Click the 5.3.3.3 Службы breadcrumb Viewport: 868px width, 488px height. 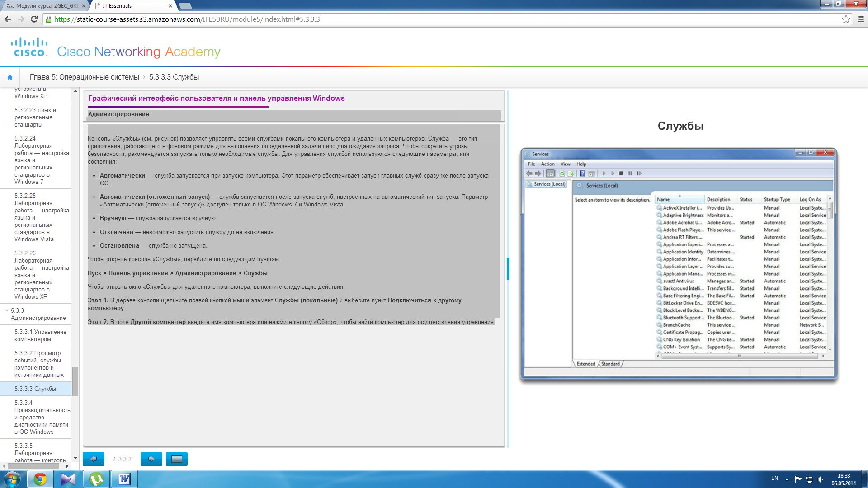[174, 77]
